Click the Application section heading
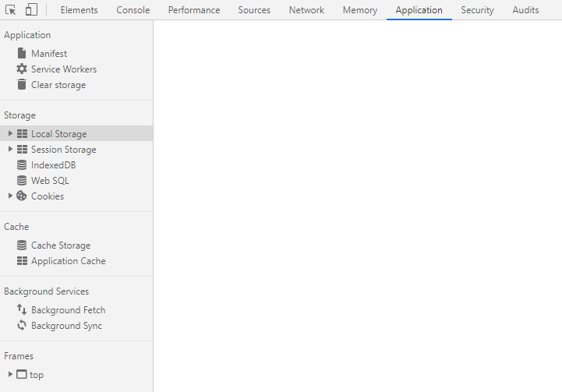562x392 pixels. [x=27, y=35]
